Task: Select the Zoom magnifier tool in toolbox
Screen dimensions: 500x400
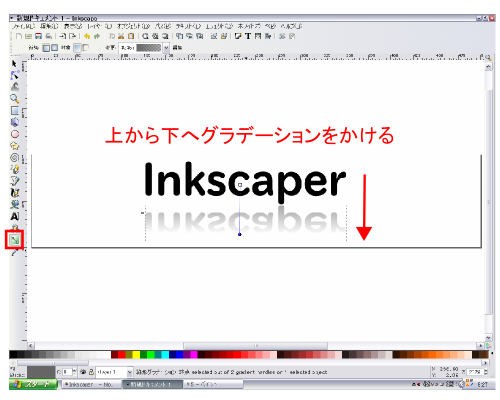Action: click(x=14, y=98)
